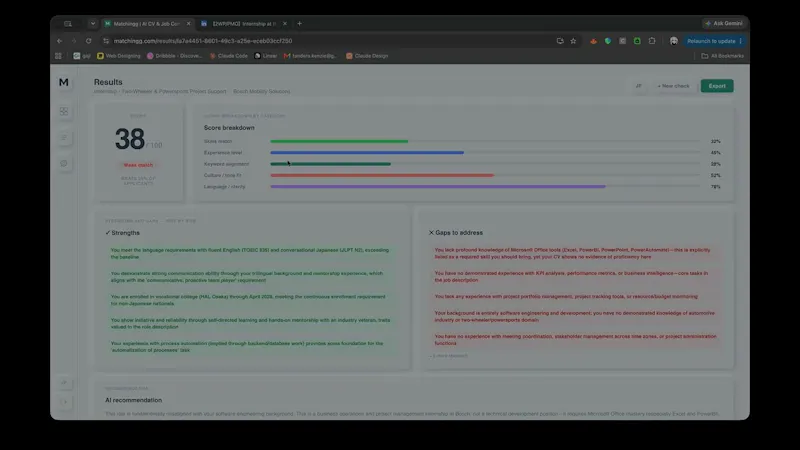The height and width of the screenshot is (450, 800).
Task: Open the Claude Design bookmark
Action: click(x=367, y=56)
